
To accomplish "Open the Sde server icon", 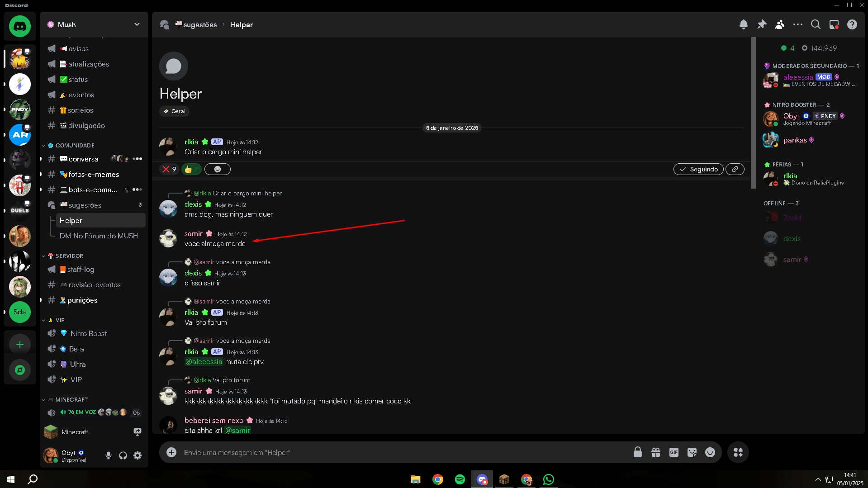I will click(x=20, y=312).
